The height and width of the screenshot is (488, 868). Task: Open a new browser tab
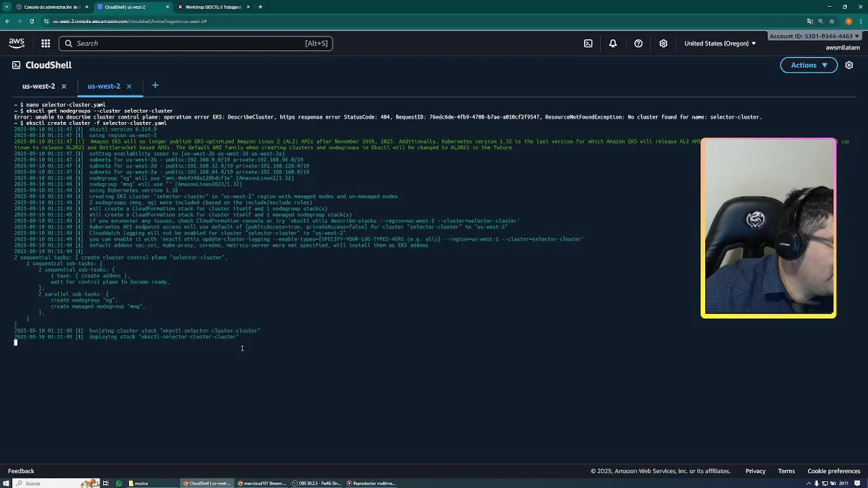point(260,7)
